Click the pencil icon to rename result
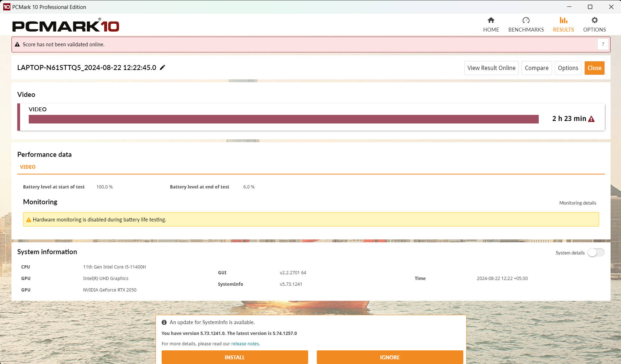Image resolution: width=621 pixels, height=364 pixels. pyautogui.click(x=163, y=67)
